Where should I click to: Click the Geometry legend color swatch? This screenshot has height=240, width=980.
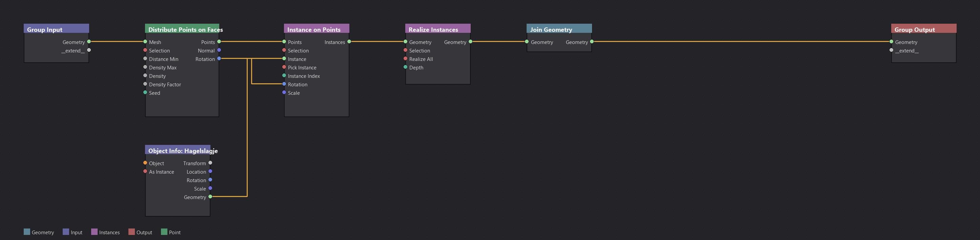pyautogui.click(x=27, y=232)
